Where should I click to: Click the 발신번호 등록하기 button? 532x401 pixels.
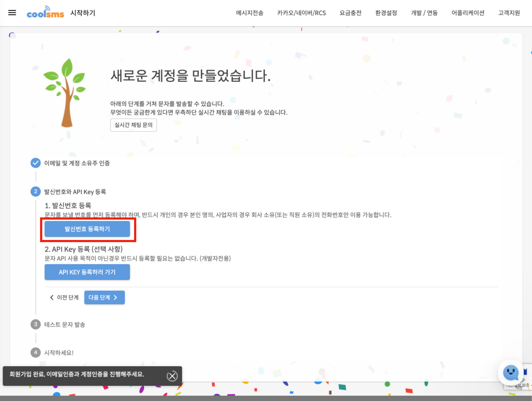click(87, 229)
